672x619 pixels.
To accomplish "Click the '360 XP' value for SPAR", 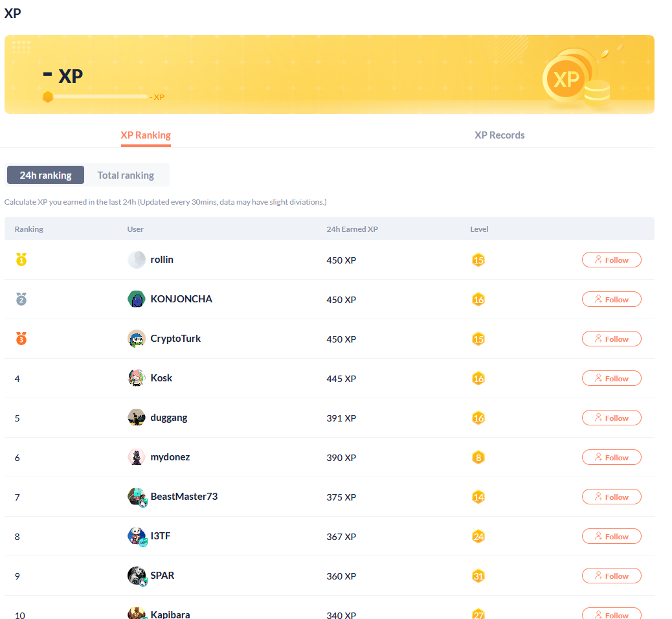I will (x=341, y=576).
